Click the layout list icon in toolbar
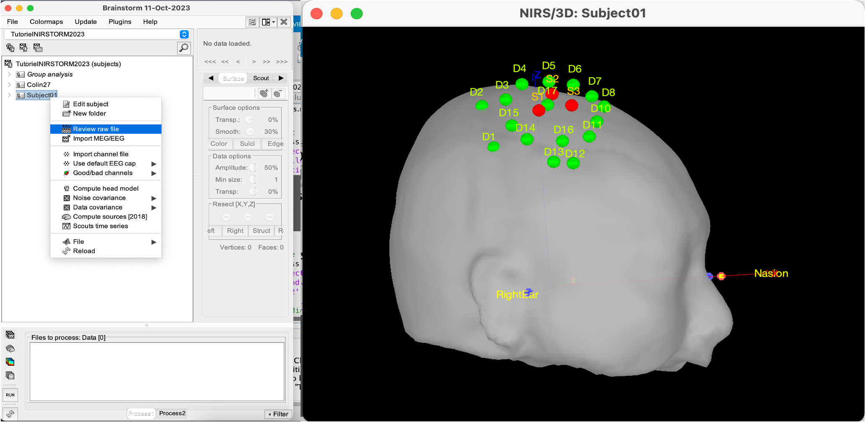This screenshot has width=868, height=424. (252, 22)
